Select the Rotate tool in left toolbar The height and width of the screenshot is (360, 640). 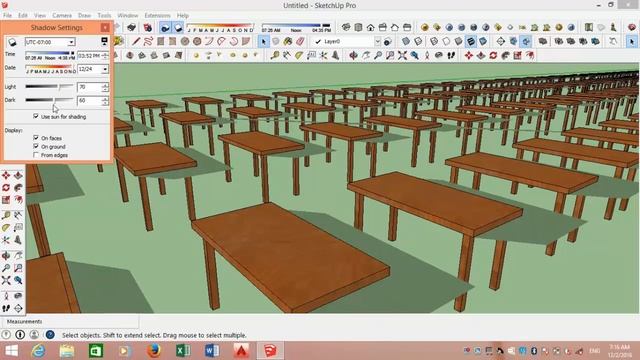(6, 187)
